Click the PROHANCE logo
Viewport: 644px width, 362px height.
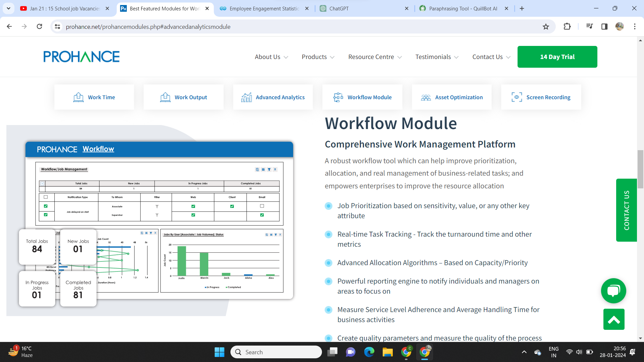pyautogui.click(x=82, y=57)
